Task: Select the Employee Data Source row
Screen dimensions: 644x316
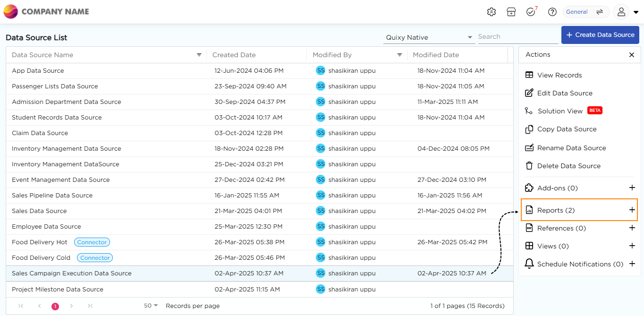Action: (x=46, y=227)
